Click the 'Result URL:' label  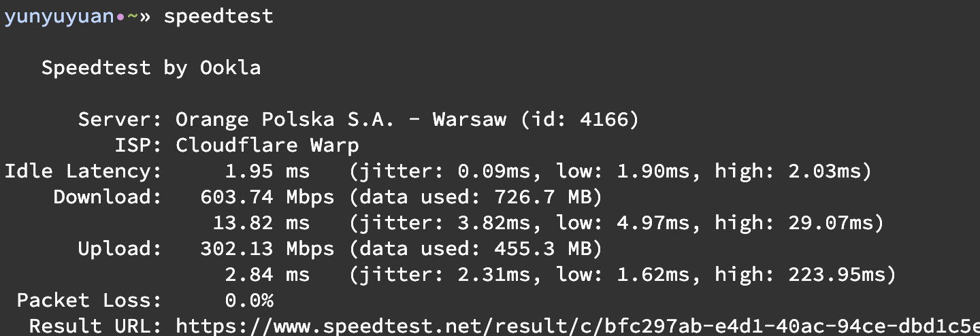(x=95, y=326)
